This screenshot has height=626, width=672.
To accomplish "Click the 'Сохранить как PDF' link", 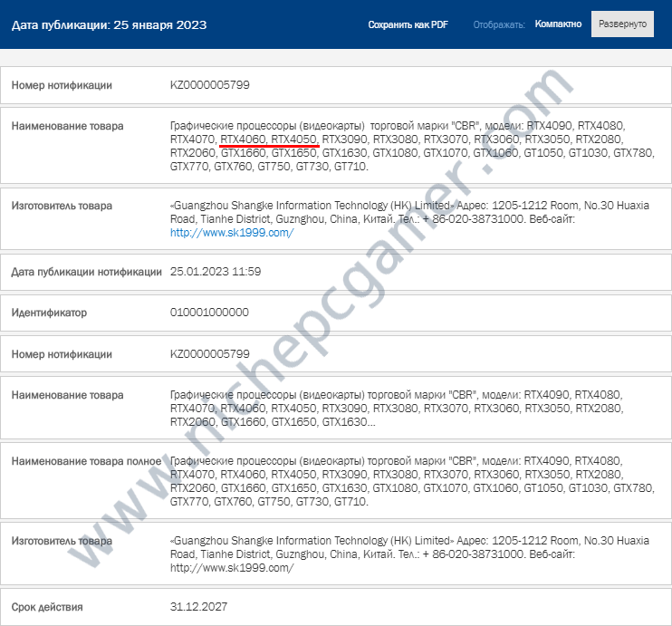I will pyautogui.click(x=408, y=24).
